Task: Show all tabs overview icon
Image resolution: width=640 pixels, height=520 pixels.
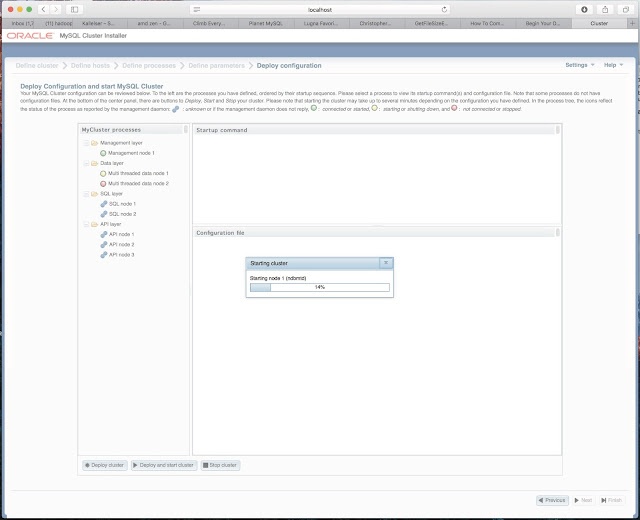Action: coord(626,9)
